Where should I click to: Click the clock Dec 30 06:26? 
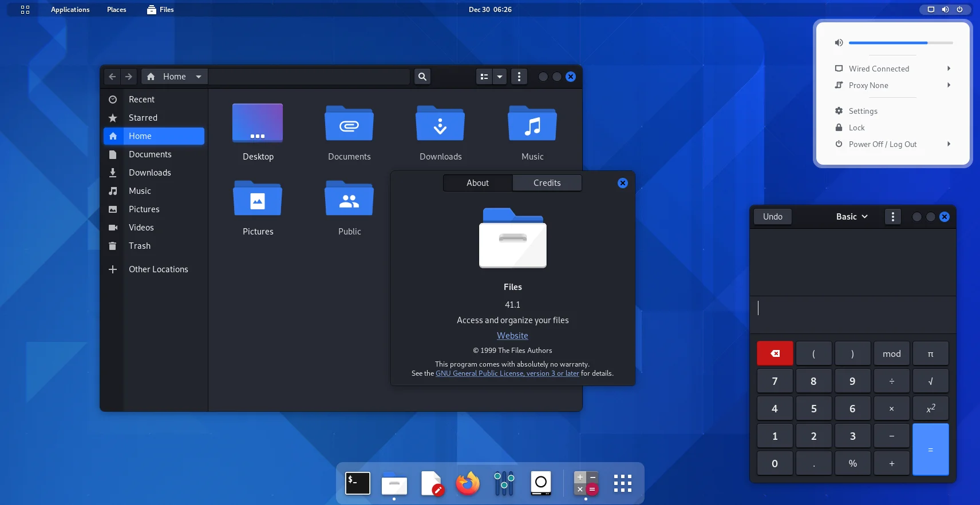[490, 9]
